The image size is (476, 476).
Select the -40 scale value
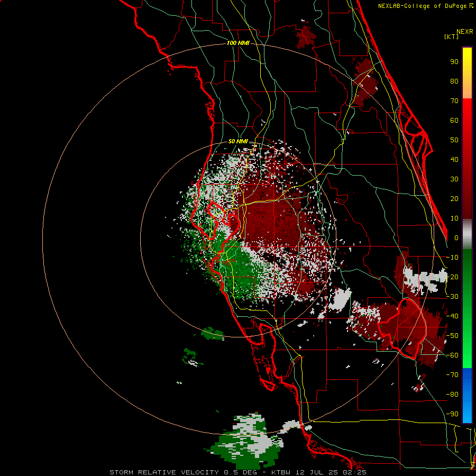[x=453, y=316]
